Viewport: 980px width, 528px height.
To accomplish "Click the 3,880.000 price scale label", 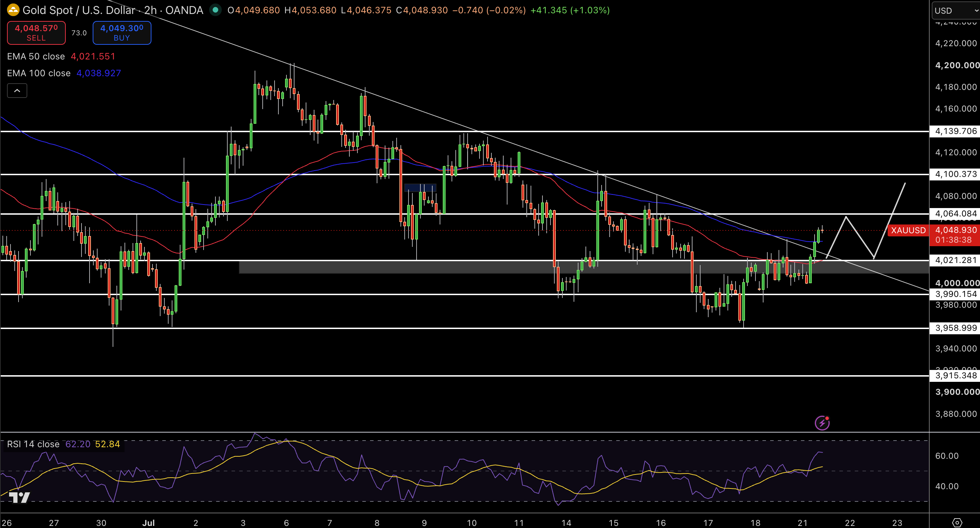I will click(x=956, y=414).
